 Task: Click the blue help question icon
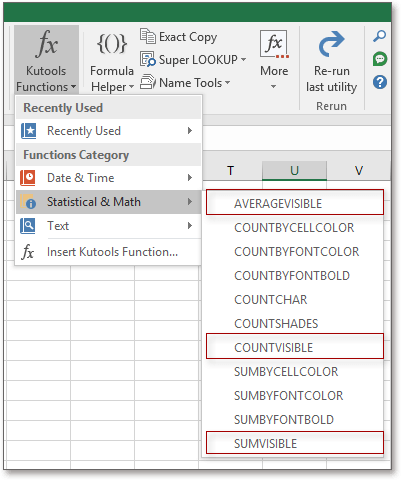click(380, 82)
